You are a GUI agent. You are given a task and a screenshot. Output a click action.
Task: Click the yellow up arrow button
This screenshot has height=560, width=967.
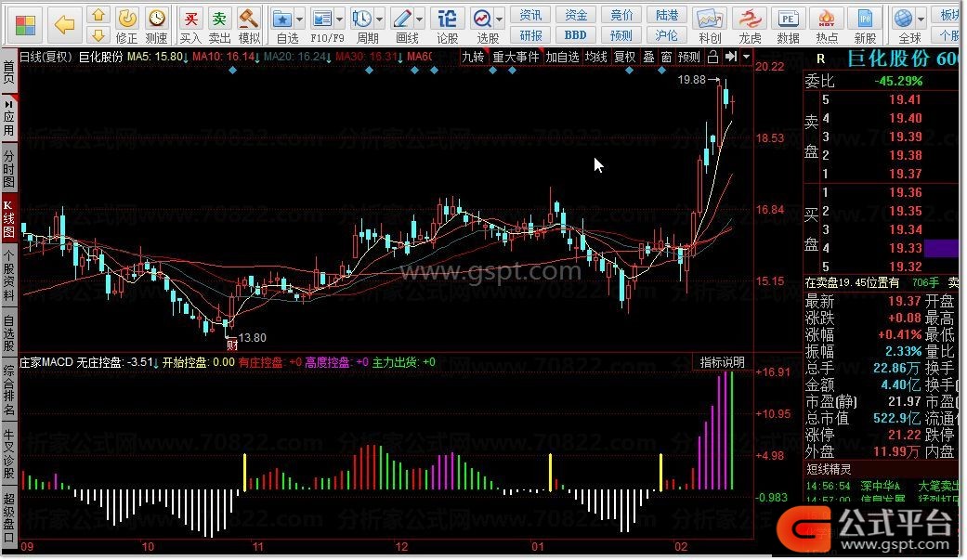pos(98,15)
